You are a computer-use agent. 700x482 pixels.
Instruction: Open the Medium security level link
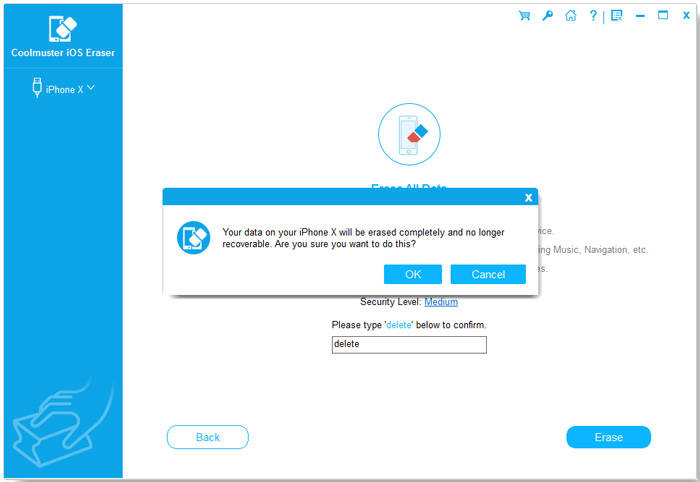(x=441, y=302)
